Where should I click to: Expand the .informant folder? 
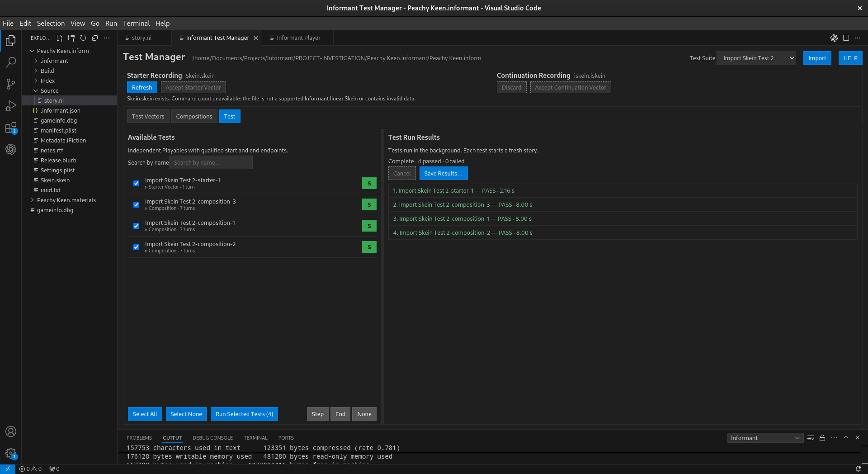(54, 61)
